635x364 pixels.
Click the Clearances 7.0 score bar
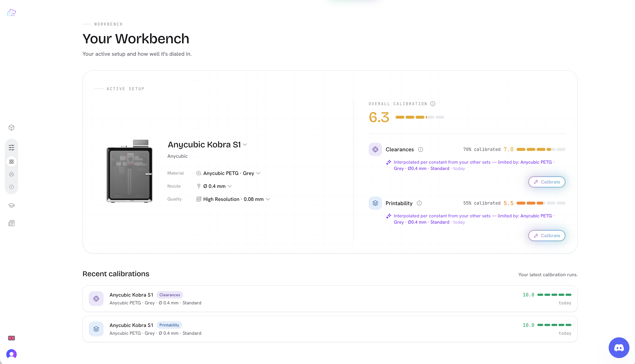click(541, 149)
